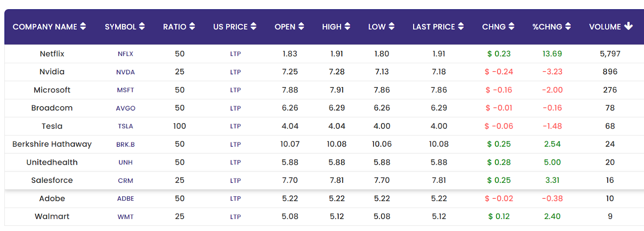644x231 pixels.
Task: Click LTP link in the Walmart row
Action: (x=235, y=217)
